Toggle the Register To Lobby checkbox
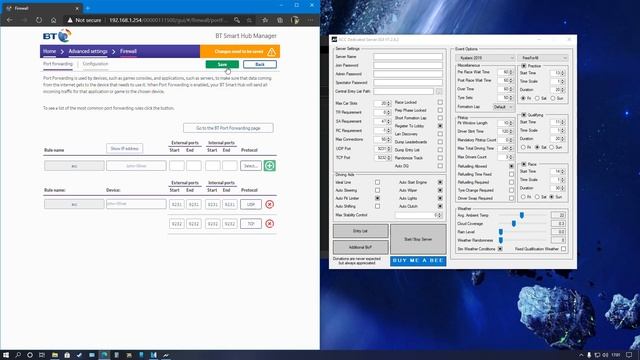 440,126
